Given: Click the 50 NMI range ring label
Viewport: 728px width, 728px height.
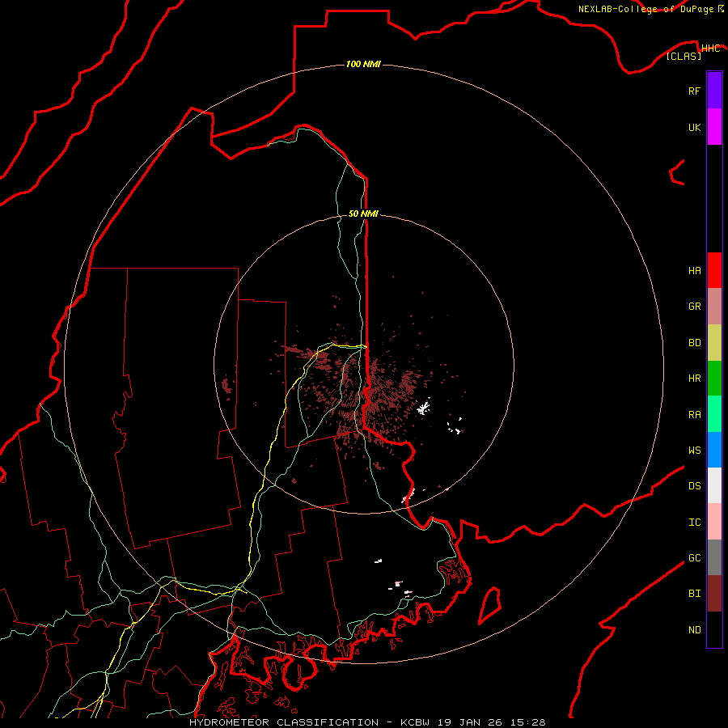Looking at the screenshot, I should tap(363, 214).
